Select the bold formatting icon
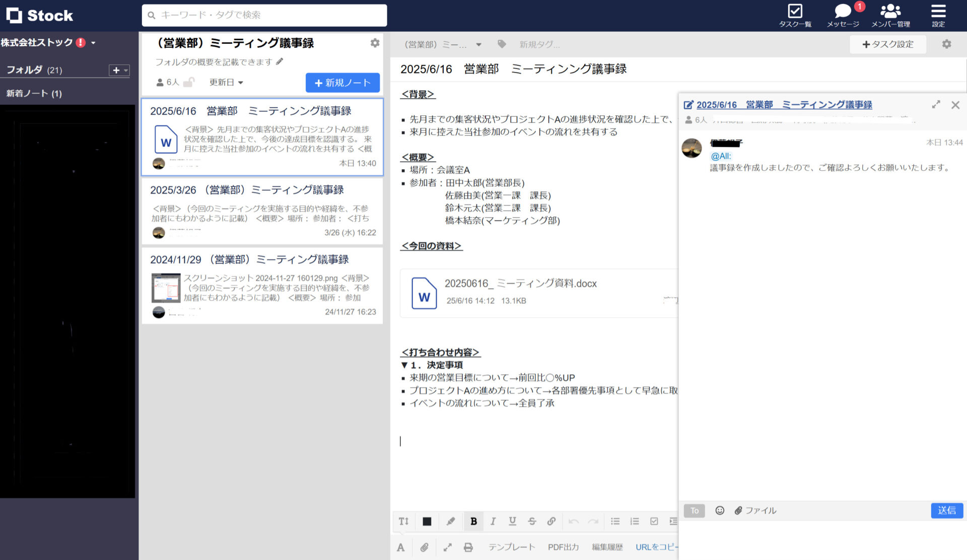 coord(473,521)
